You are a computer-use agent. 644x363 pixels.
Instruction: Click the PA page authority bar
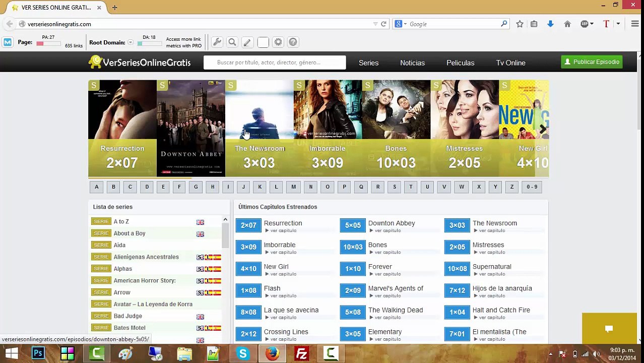[x=48, y=44]
